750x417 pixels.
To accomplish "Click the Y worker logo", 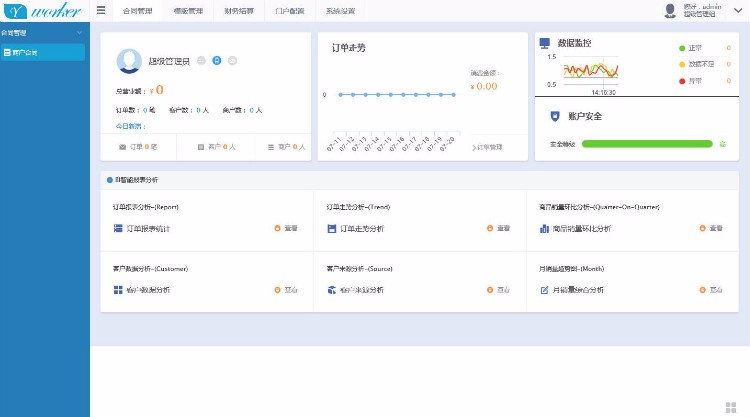I will point(43,11).
